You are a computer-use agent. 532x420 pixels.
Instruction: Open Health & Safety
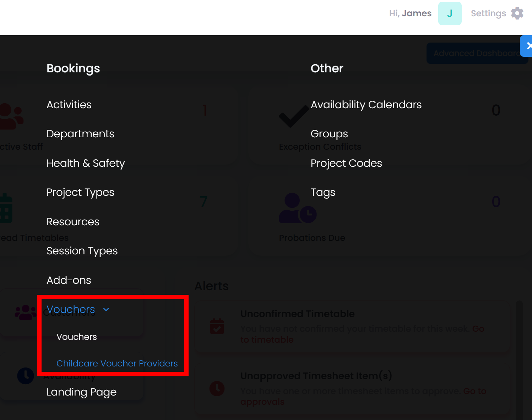(86, 163)
